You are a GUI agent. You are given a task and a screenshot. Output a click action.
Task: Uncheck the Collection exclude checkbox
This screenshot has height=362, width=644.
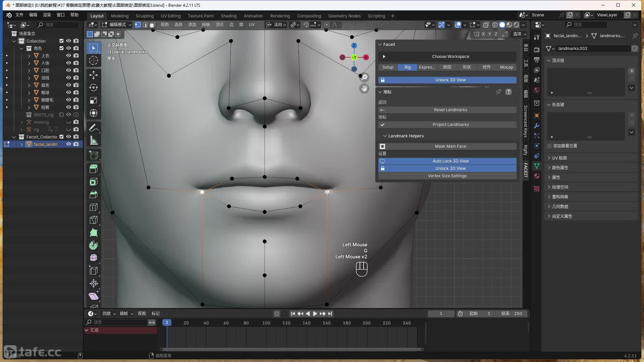click(x=61, y=41)
